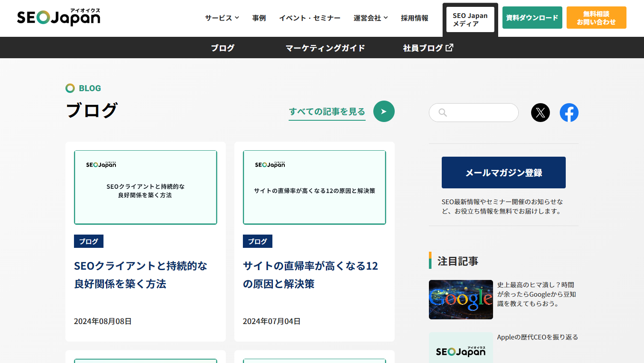The image size is (644, 363).
Task: Click the 無料相談 お問い合わせ button
Action: 597,18
